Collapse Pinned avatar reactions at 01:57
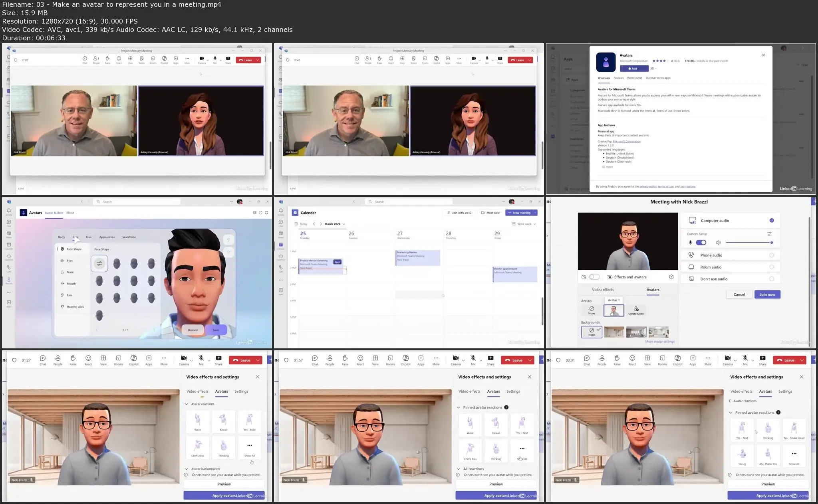This screenshot has height=504, width=818. click(x=459, y=407)
